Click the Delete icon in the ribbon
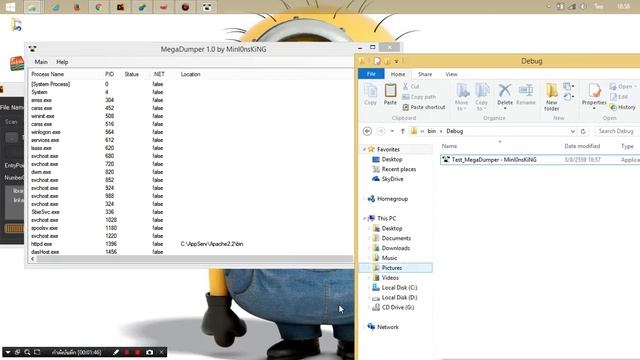The image size is (640, 360). point(505,92)
